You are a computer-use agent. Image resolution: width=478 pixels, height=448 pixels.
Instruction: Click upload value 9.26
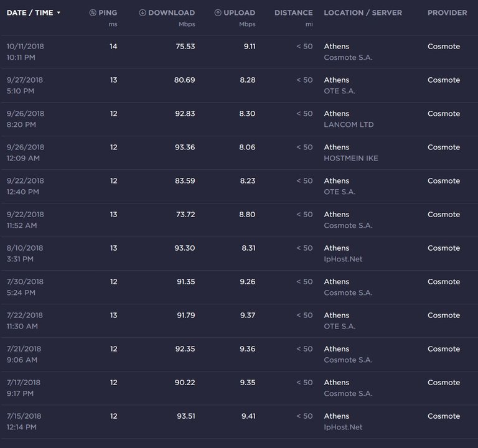coord(247,282)
